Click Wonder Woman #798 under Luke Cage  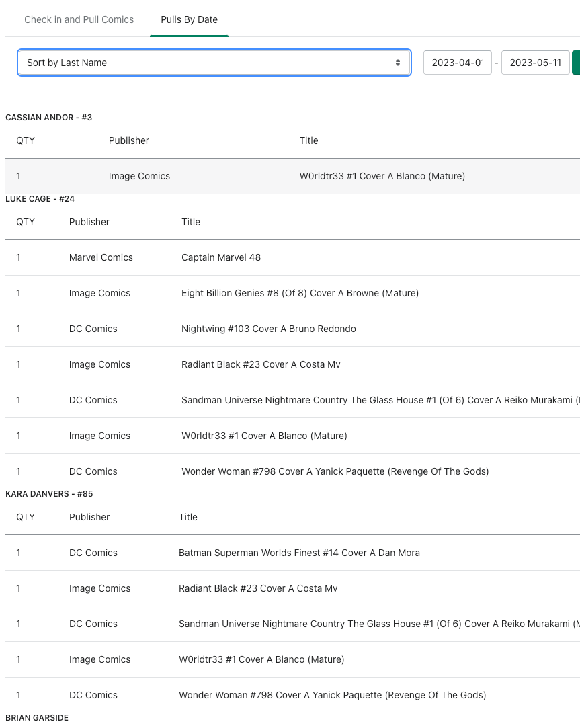click(335, 471)
